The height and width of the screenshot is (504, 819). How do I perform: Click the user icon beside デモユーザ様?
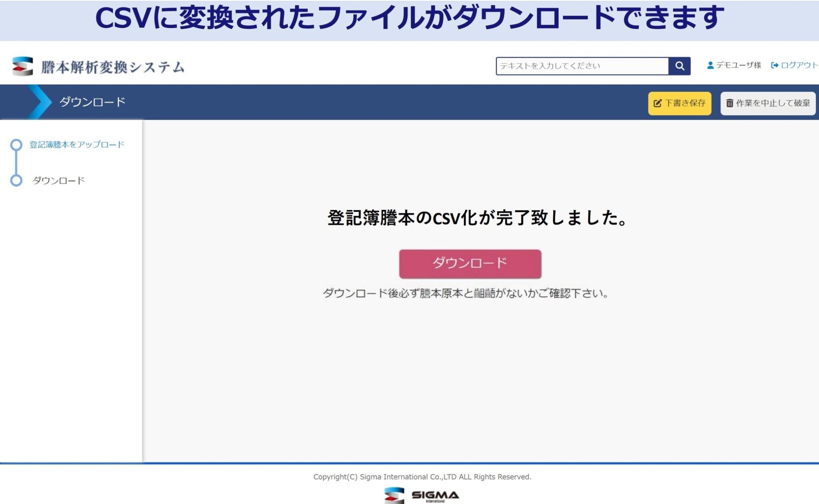710,66
